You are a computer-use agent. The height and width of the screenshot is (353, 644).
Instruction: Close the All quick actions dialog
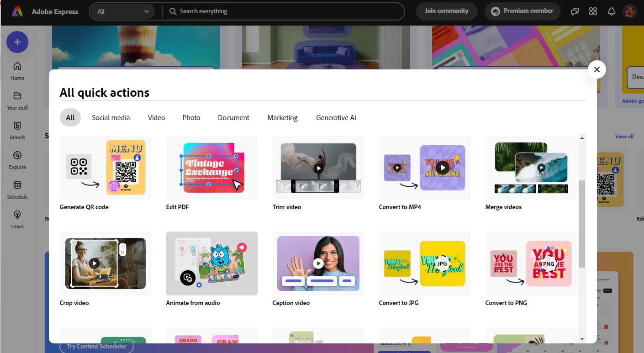tap(596, 69)
